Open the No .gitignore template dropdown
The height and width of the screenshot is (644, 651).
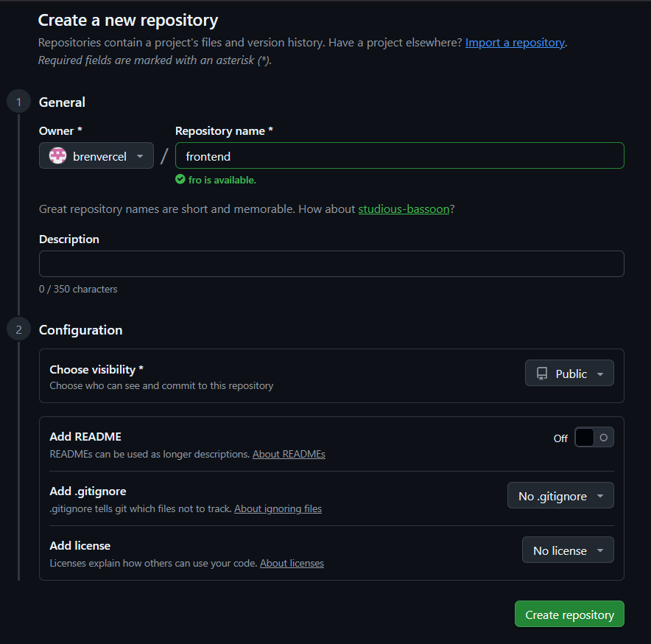point(560,496)
